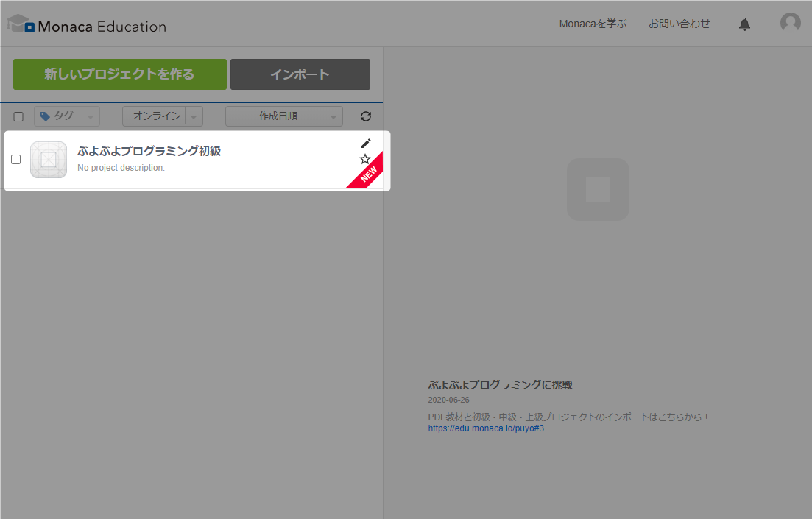
Task: Star the ぷよぷよプログラミング初級 project
Action: pos(365,159)
